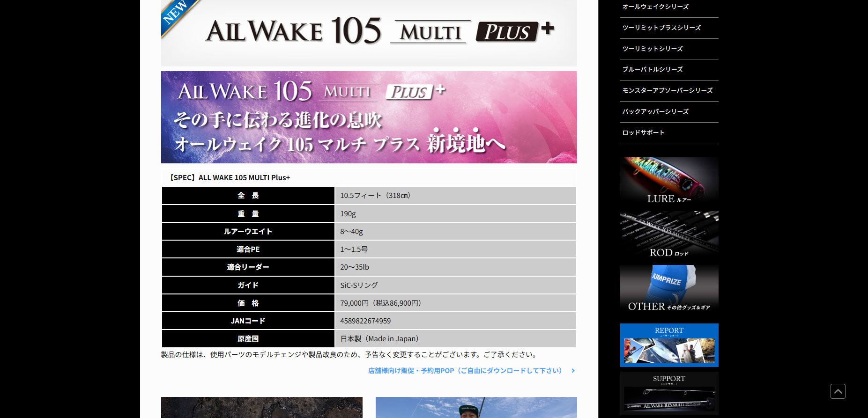Click the chevron arrow after the POP download link
Viewport: 868px width, 418px height.
573,371
